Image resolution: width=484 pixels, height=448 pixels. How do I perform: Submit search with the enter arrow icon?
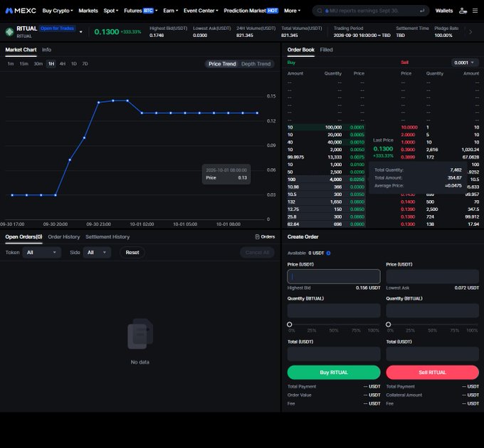pyautogui.click(x=422, y=11)
